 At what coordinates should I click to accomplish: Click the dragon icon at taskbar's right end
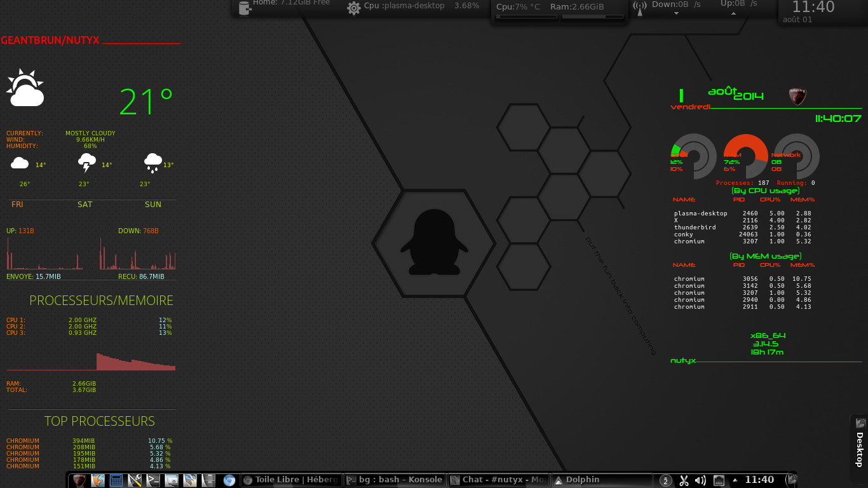point(792,480)
